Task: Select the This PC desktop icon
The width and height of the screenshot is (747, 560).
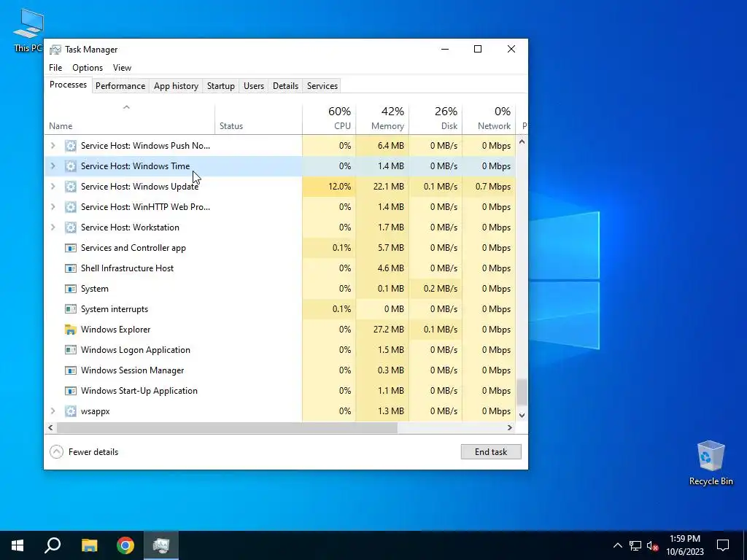Action: [28, 30]
